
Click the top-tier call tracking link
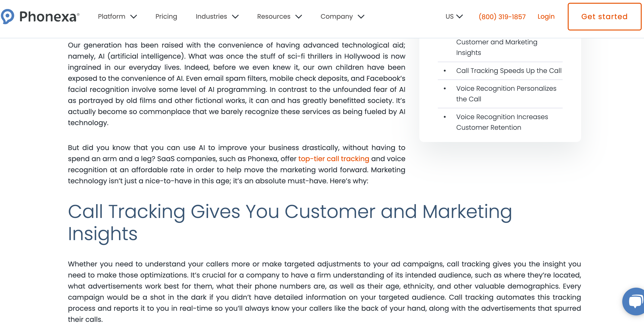(x=334, y=158)
